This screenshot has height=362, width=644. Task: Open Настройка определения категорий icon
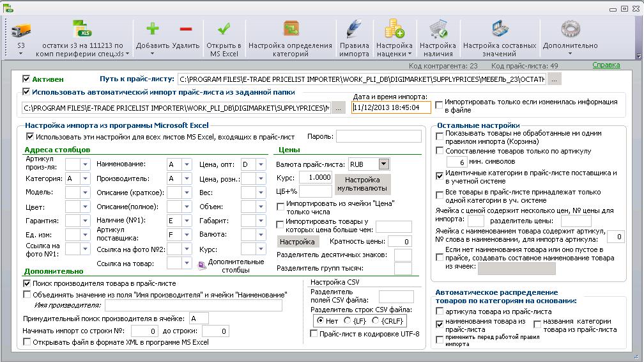coord(291,29)
